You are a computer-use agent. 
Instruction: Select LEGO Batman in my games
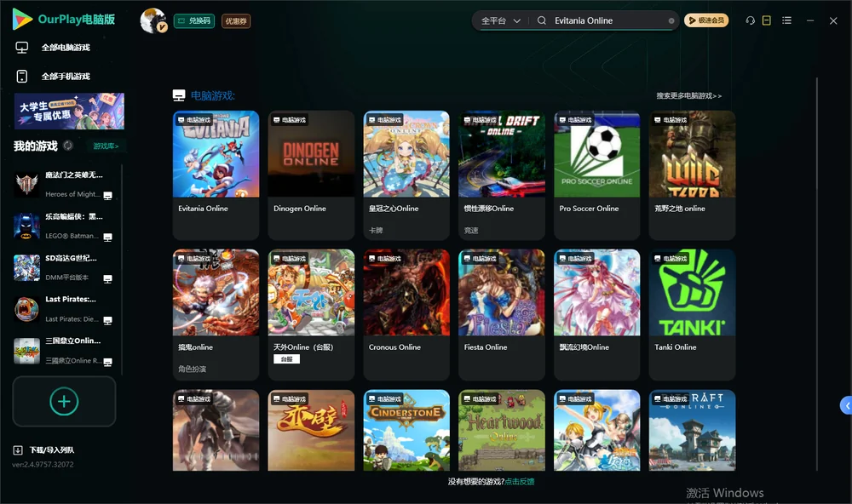(x=64, y=226)
